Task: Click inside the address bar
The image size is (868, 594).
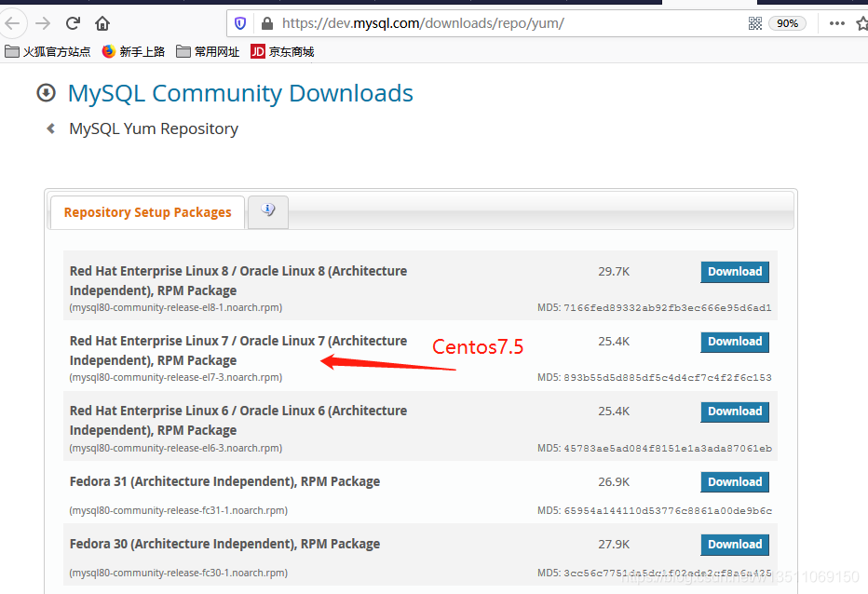Action: 466,23
